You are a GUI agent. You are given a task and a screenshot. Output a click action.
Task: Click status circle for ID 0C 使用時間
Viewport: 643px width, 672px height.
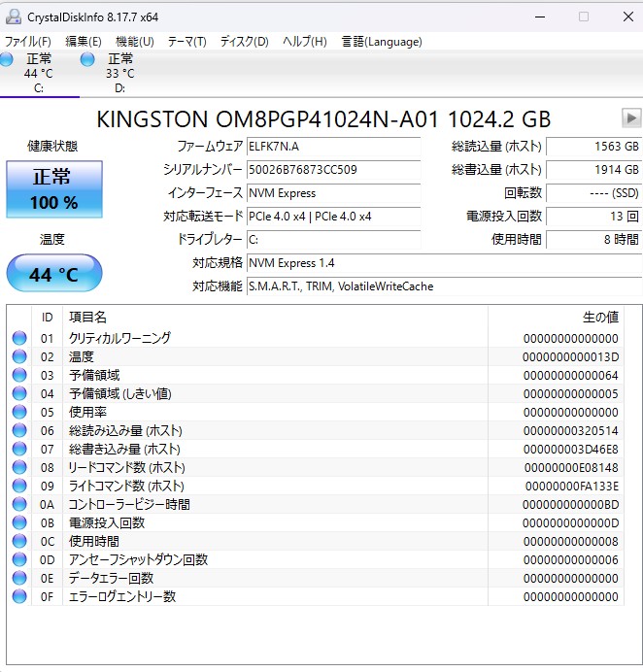click(x=19, y=541)
